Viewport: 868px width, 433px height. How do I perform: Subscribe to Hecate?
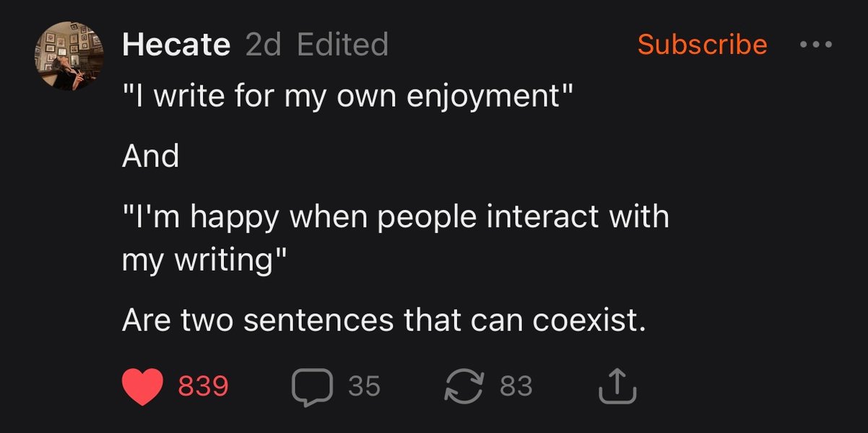tap(702, 45)
